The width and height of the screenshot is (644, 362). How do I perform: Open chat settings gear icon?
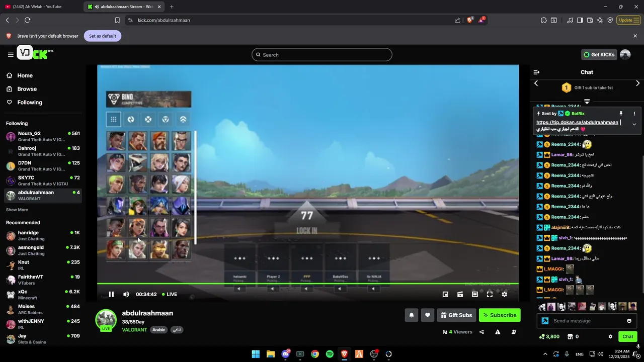(610, 336)
